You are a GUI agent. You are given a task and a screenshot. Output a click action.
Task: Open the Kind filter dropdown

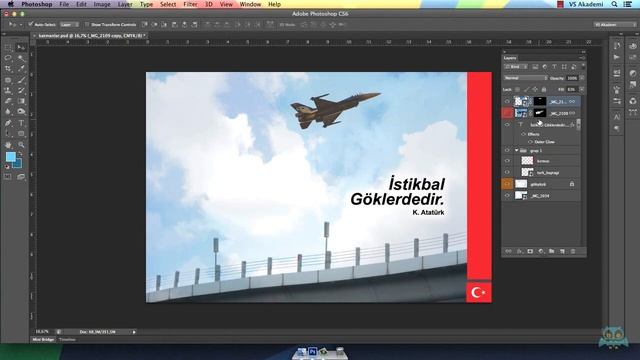click(x=516, y=67)
